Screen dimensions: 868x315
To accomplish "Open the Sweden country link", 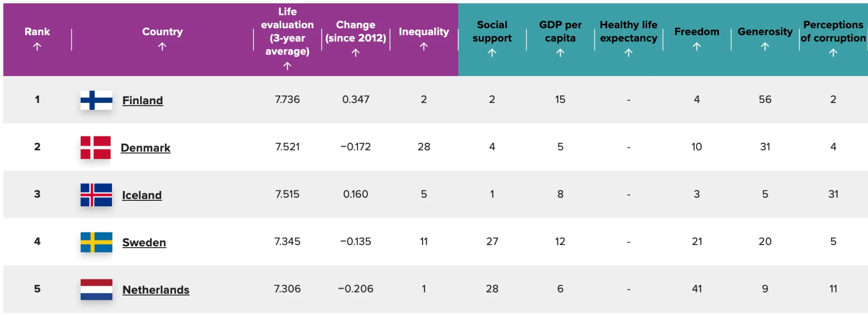I will 144,242.
